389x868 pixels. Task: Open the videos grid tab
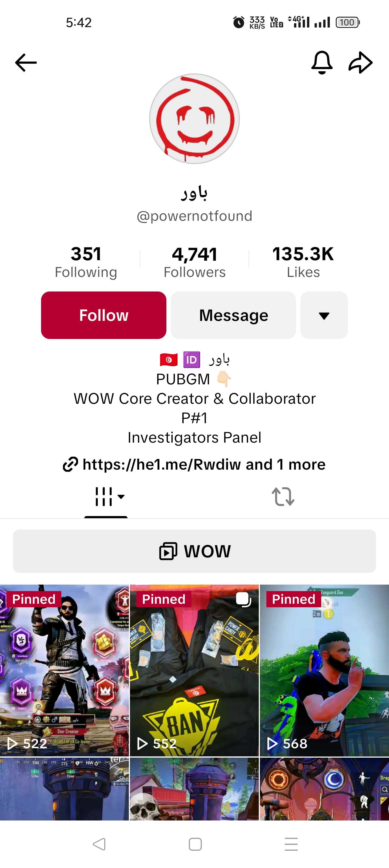103,497
